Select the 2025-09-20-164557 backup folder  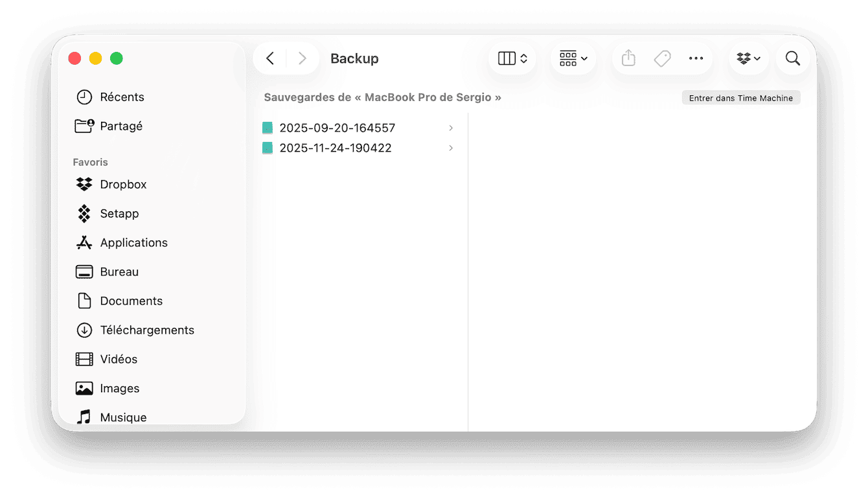pos(337,128)
